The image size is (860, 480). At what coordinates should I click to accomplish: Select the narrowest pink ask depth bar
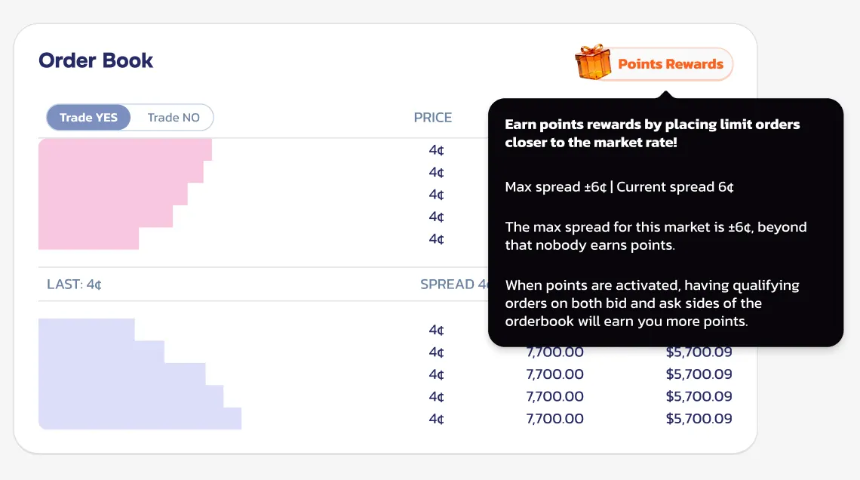point(88,239)
